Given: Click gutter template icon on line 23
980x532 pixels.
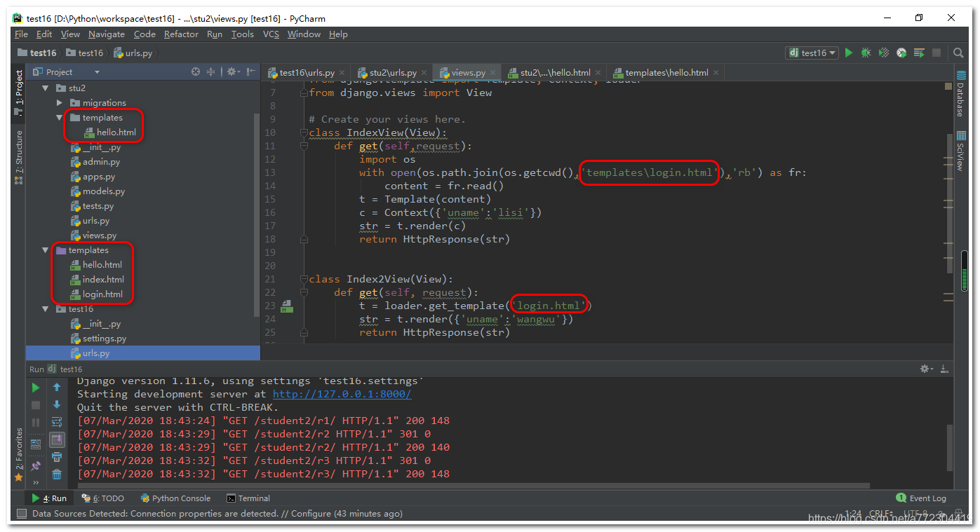Looking at the screenshot, I should [286, 306].
